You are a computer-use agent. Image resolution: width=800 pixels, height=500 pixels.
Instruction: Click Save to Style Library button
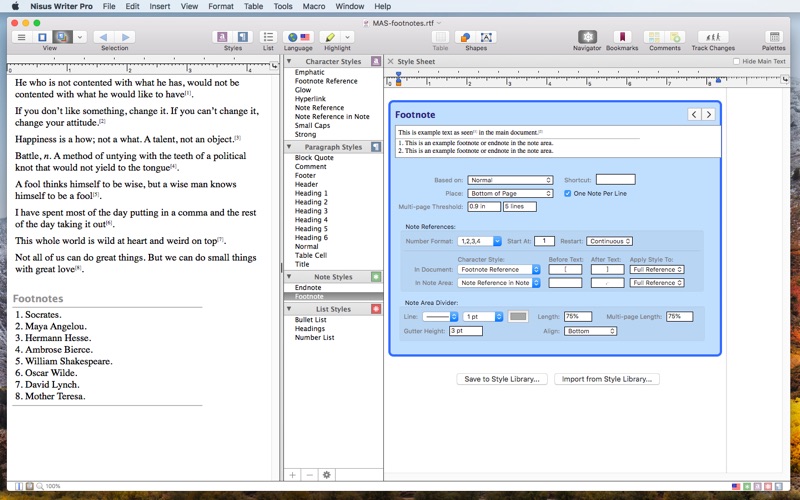click(501, 379)
